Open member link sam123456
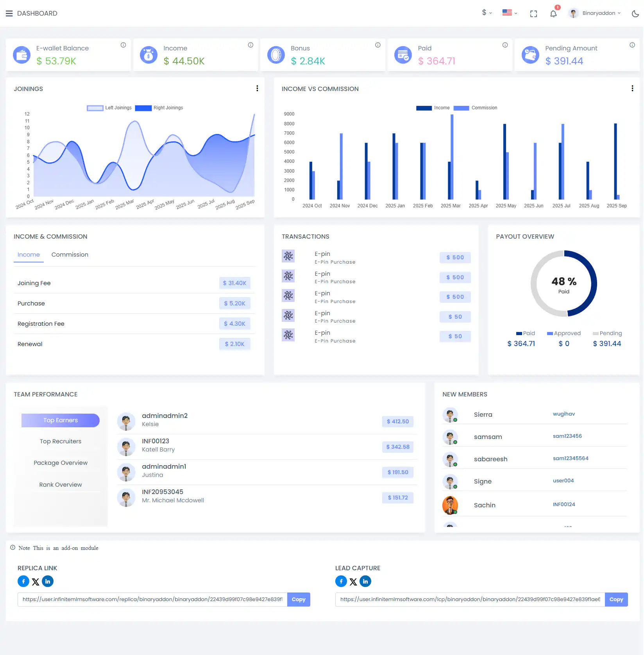644x655 pixels. tap(567, 436)
